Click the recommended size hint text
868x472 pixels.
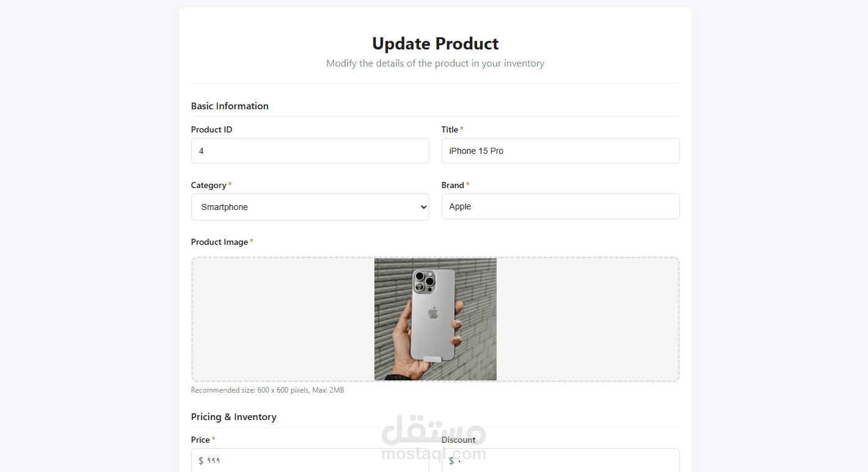click(268, 390)
